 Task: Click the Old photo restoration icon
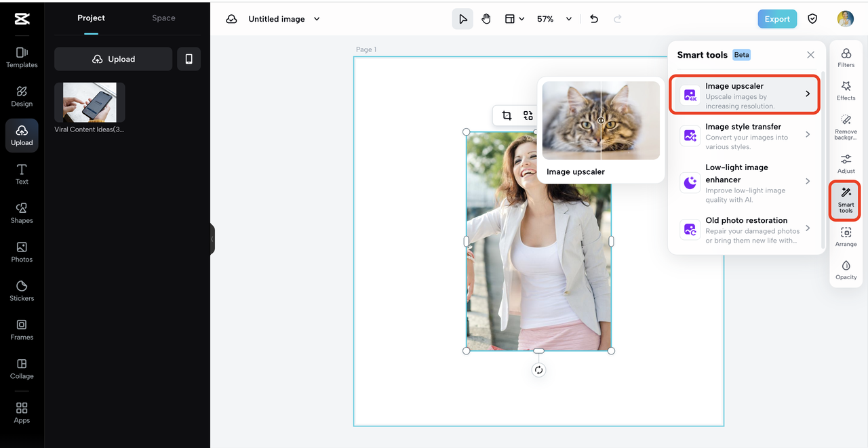[690, 229]
